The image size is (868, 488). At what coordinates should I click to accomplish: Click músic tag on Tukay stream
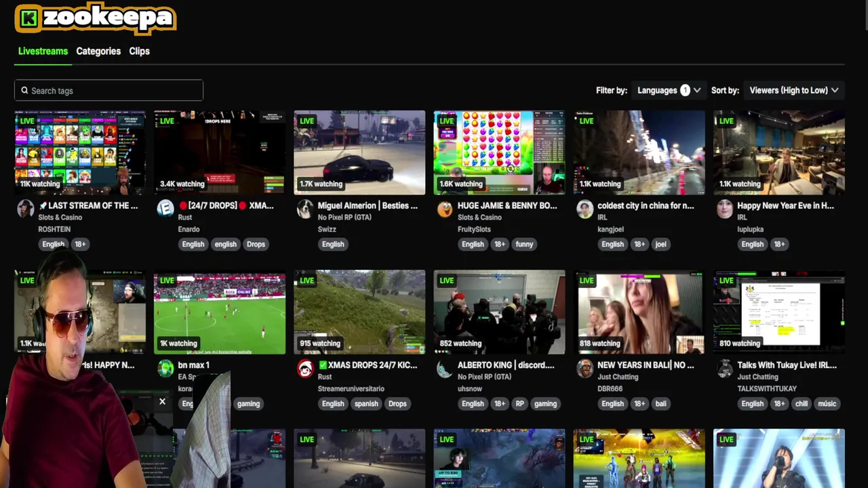[x=827, y=403]
